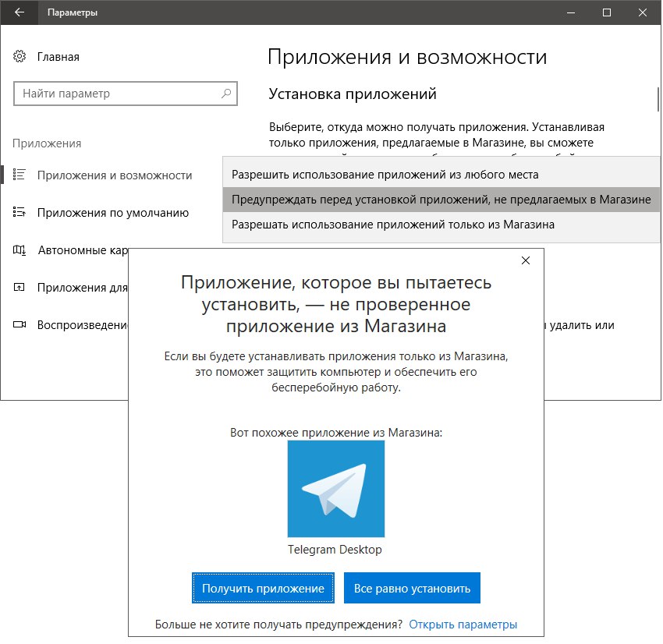Select Разрешить использование приложений из любого места
The height and width of the screenshot is (644, 663).
pos(441,175)
